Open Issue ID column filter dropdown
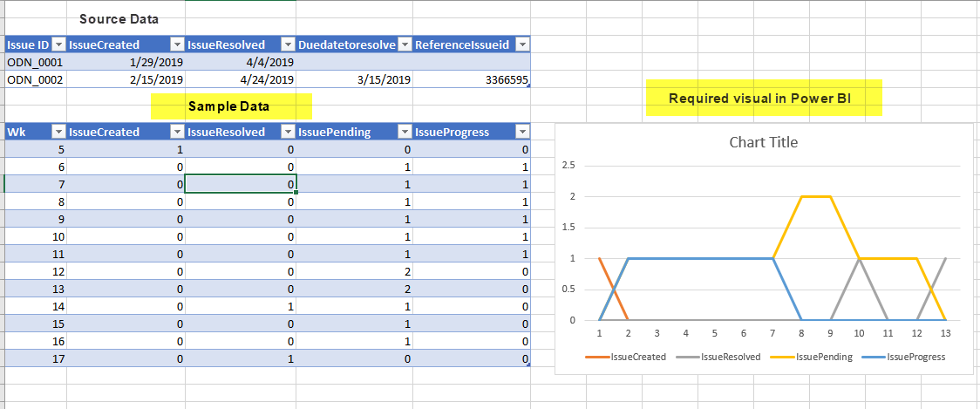Screen dimensions: 980x409 (x=58, y=44)
